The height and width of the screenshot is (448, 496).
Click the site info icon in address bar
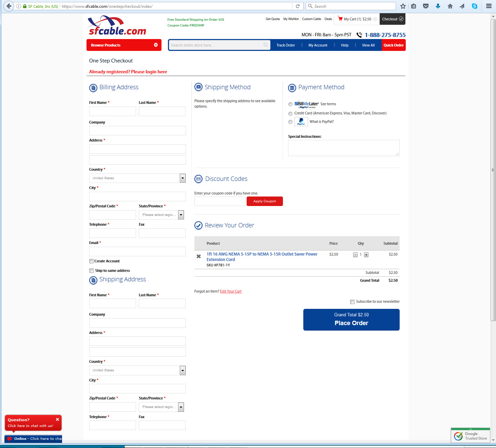point(19,6)
